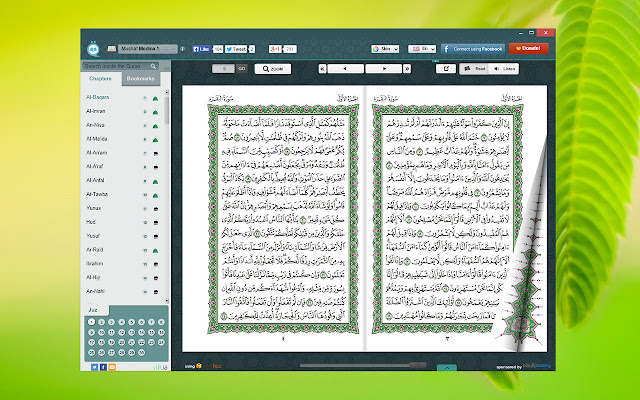Click black Kaaba icon on Al-Hijr row
640x400 pixels.
[x=156, y=278]
